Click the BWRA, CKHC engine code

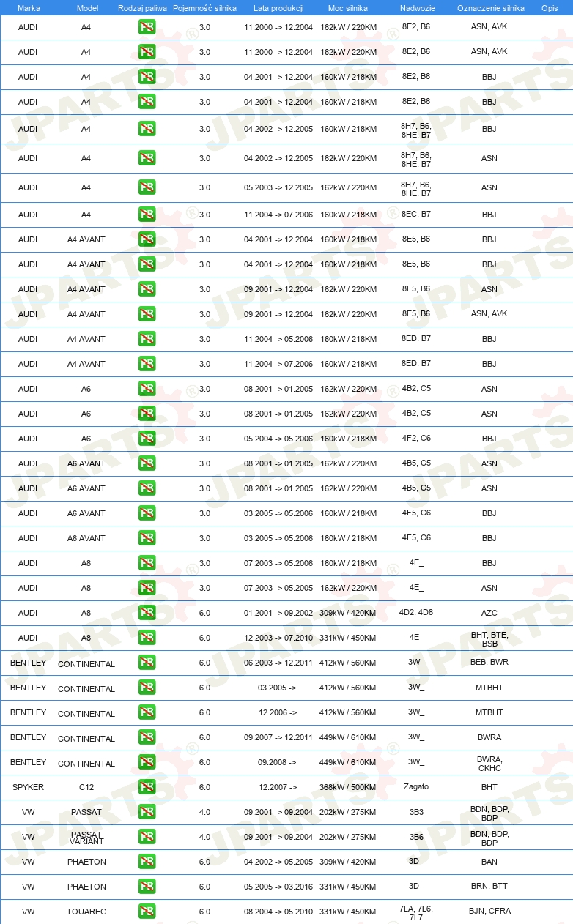(x=489, y=763)
